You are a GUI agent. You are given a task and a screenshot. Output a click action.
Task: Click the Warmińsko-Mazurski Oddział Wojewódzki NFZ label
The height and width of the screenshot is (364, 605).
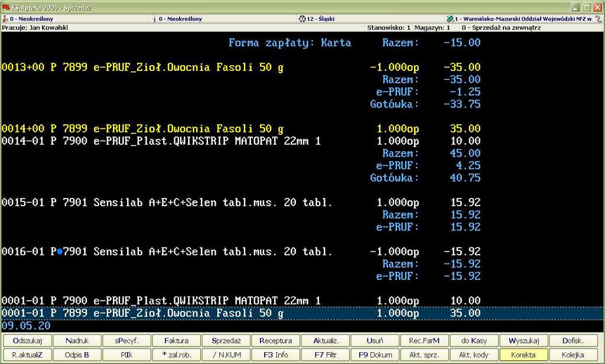click(523, 18)
